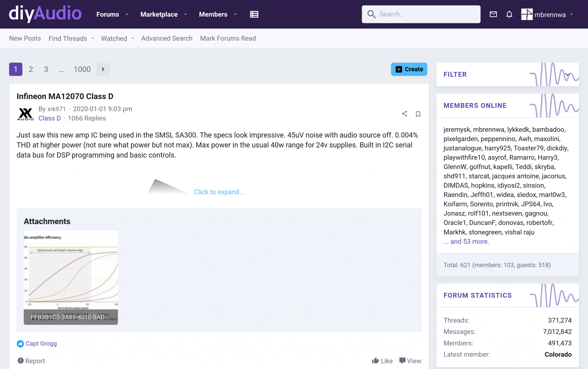Viewport: 588px width, 369px height.
Task: Expand the Marketplace menu arrow
Action: [x=185, y=14]
